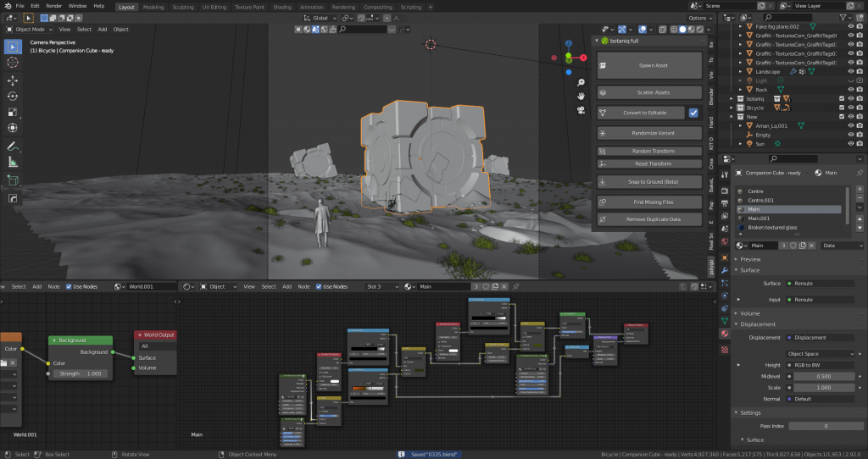This screenshot has height=459, width=868.
Task: Open Modifier properties wrench tab
Action: tap(724, 270)
